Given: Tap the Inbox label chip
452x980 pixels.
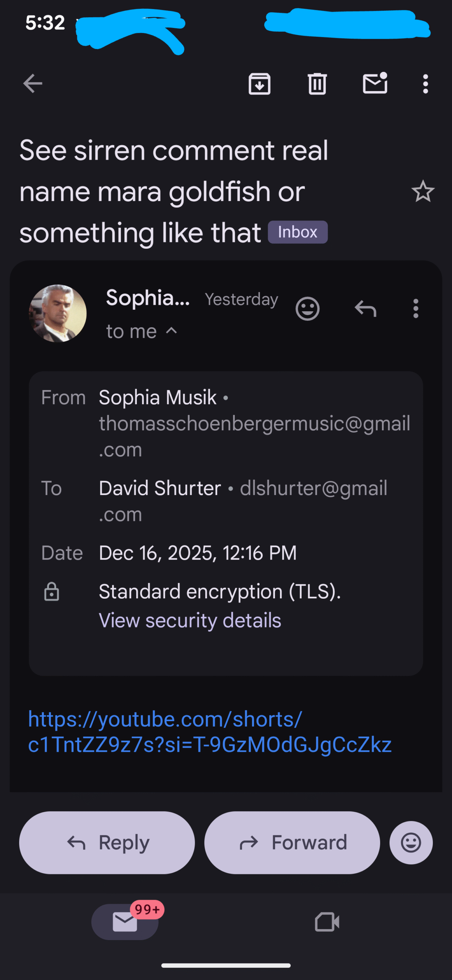Looking at the screenshot, I should (x=298, y=232).
